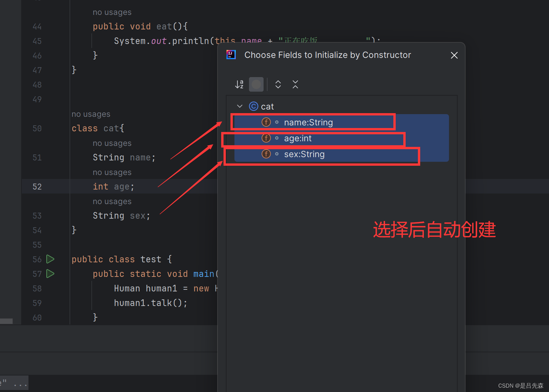This screenshot has height=392, width=549.
Task: Click line number 50 in gutter
Action: click(37, 128)
